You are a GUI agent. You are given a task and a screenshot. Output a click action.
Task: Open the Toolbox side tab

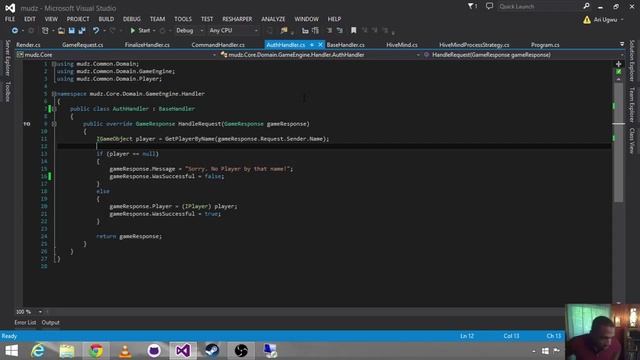tap(7, 91)
